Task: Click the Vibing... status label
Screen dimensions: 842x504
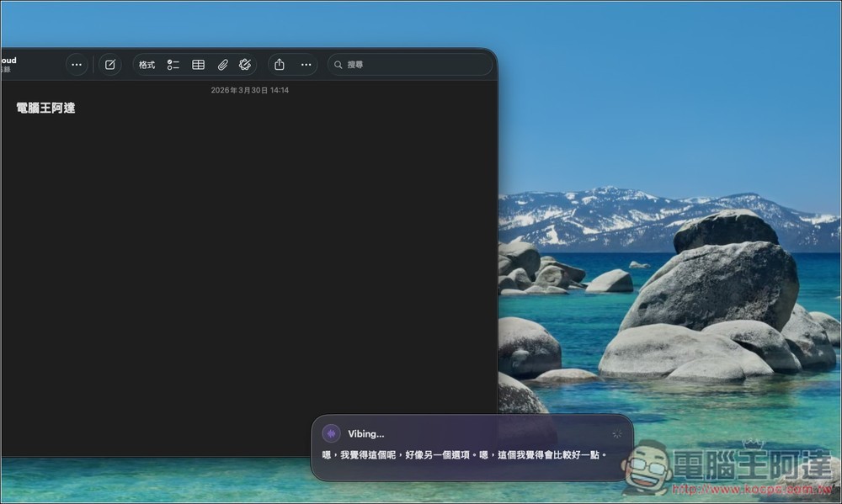Action: point(365,433)
